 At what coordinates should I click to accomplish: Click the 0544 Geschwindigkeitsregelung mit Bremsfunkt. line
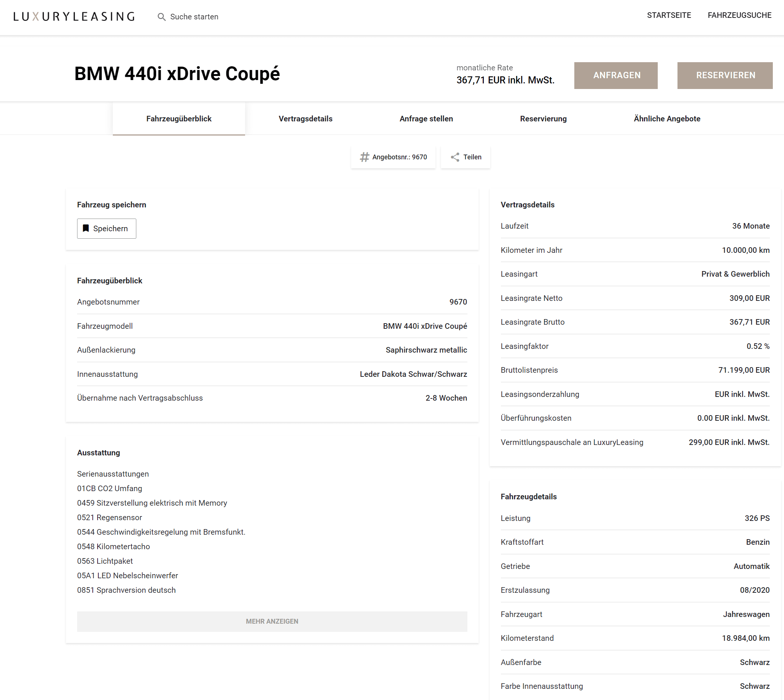click(161, 532)
